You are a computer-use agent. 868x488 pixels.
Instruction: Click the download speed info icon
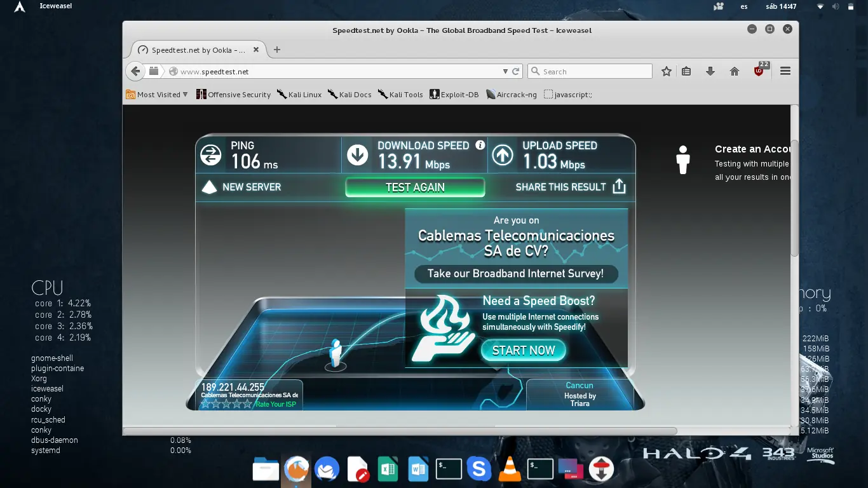pos(480,145)
